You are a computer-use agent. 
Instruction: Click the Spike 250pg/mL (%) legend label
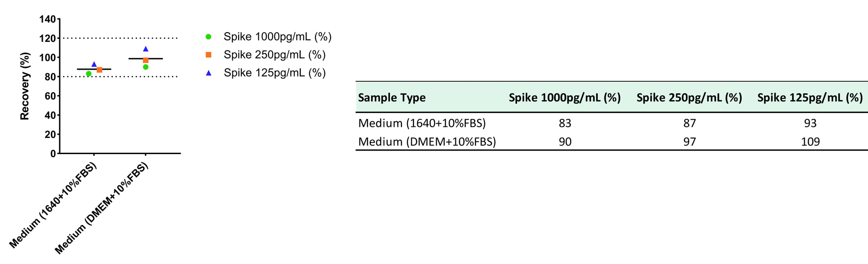(x=275, y=54)
